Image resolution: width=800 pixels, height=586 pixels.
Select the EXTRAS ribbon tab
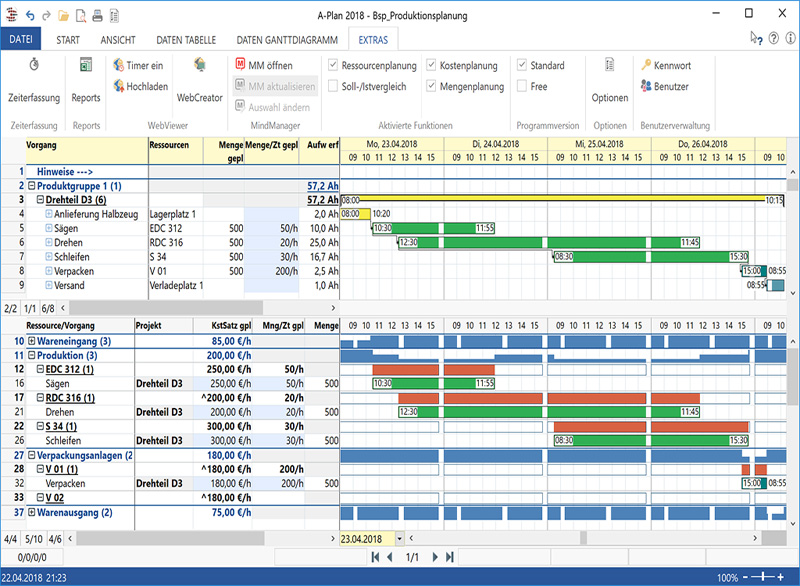(x=373, y=40)
